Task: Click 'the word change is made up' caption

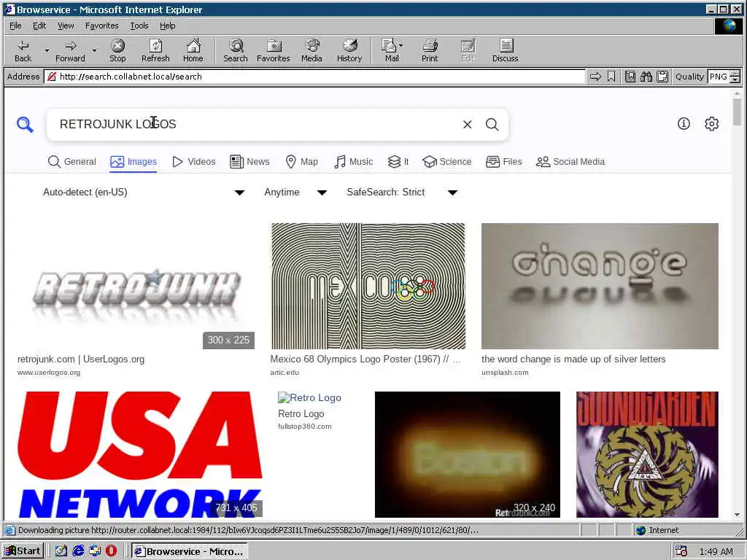Action: (x=573, y=359)
